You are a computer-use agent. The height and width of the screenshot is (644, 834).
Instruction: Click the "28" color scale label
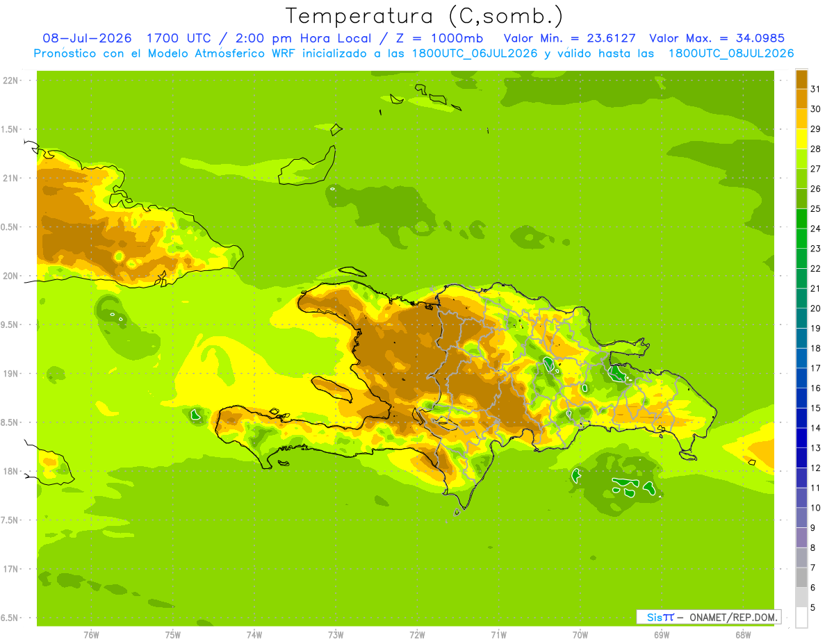point(816,149)
